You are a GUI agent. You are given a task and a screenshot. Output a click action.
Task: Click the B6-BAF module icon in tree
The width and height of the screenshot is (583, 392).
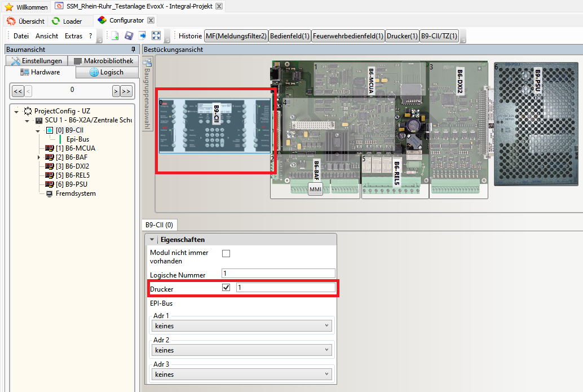(50, 157)
